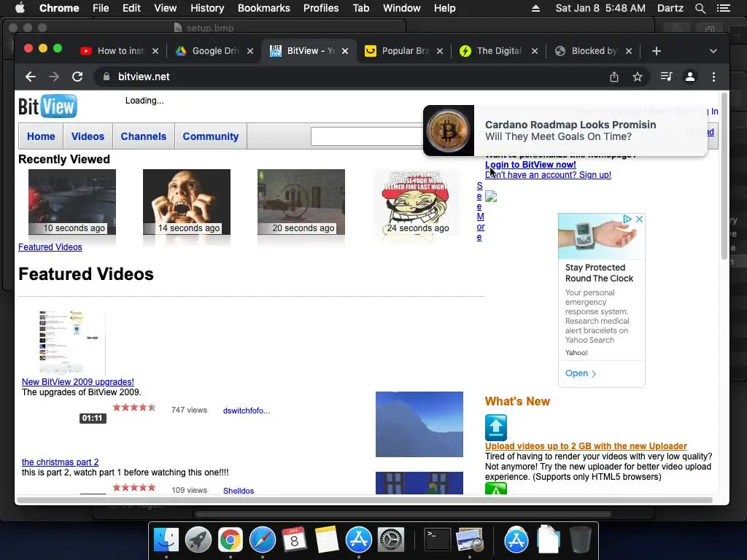Click the page vertical scrollbar
This screenshot has height=560, width=747.
click(724, 176)
